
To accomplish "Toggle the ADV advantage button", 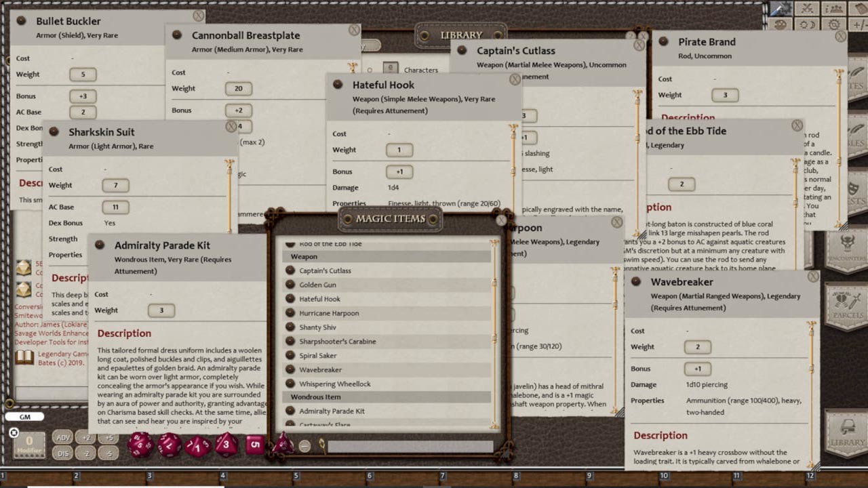I will coord(62,438).
